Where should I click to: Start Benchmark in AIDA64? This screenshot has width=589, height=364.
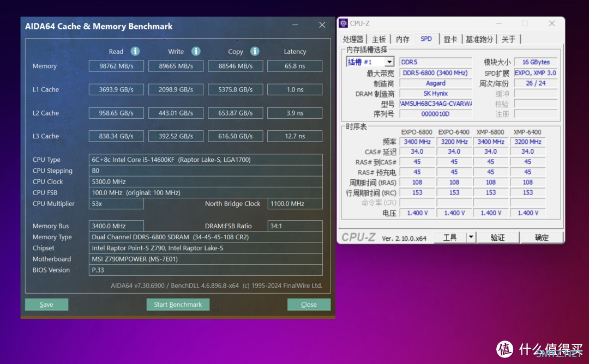click(x=178, y=305)
